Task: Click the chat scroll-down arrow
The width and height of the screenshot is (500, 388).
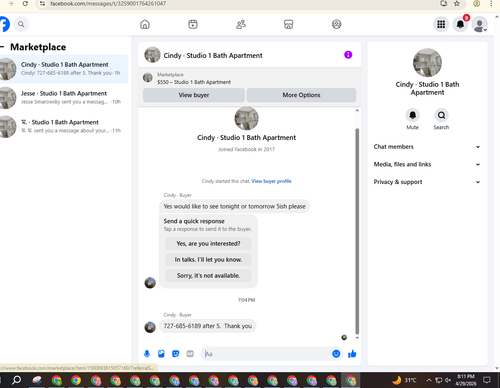Action: tap(357, 338)
